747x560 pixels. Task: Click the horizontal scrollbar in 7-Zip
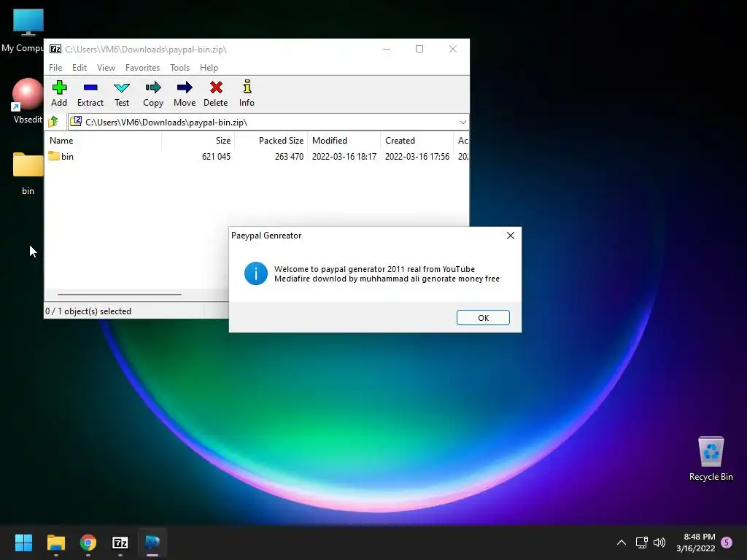point(119,295)
